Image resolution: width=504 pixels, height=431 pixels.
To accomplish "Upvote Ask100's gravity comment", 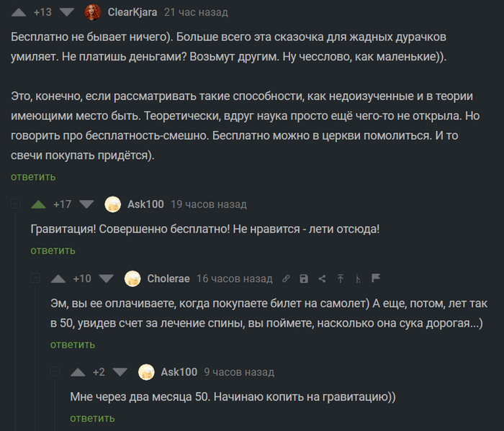I will 39,204.
